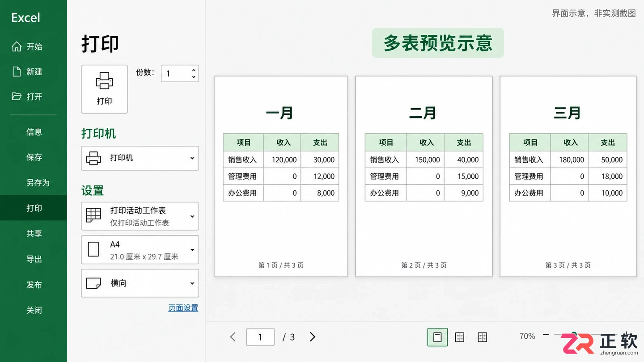
Task: Open the 信息 section
Action: pyautogui.click(x=34, y=132)
